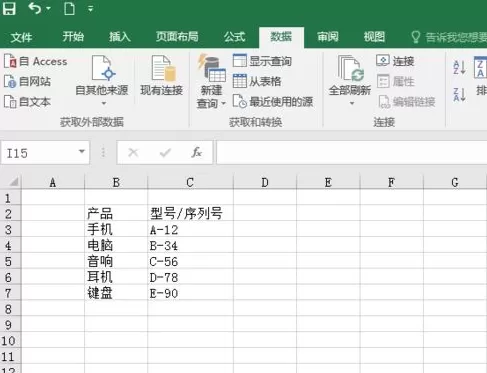Click cell containing B-34
This screenshot has width=487, height=373.
[190, 245]
